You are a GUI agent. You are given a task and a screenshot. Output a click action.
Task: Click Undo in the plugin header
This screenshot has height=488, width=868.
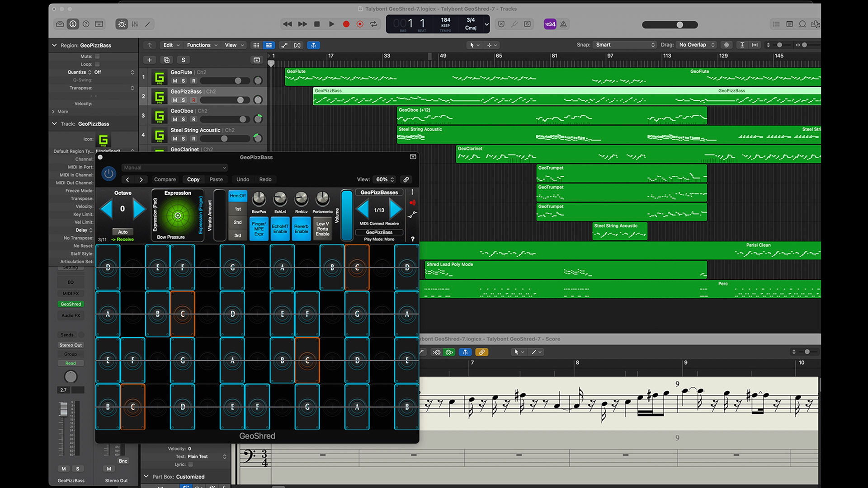[x=243, y=179]
